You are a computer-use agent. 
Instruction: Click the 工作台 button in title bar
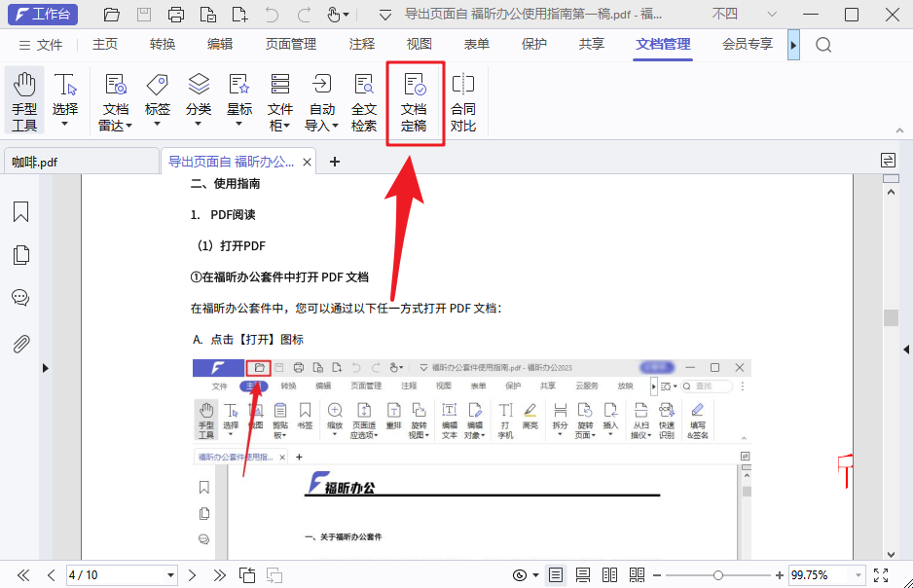coord(42,15)
